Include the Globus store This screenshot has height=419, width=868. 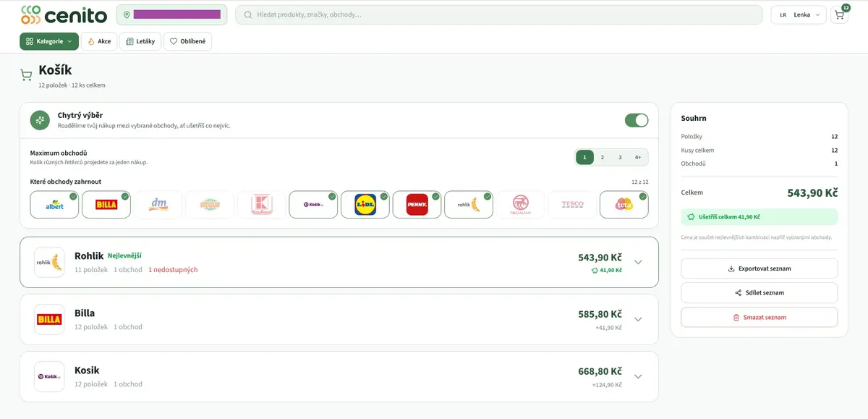(210, 205)
